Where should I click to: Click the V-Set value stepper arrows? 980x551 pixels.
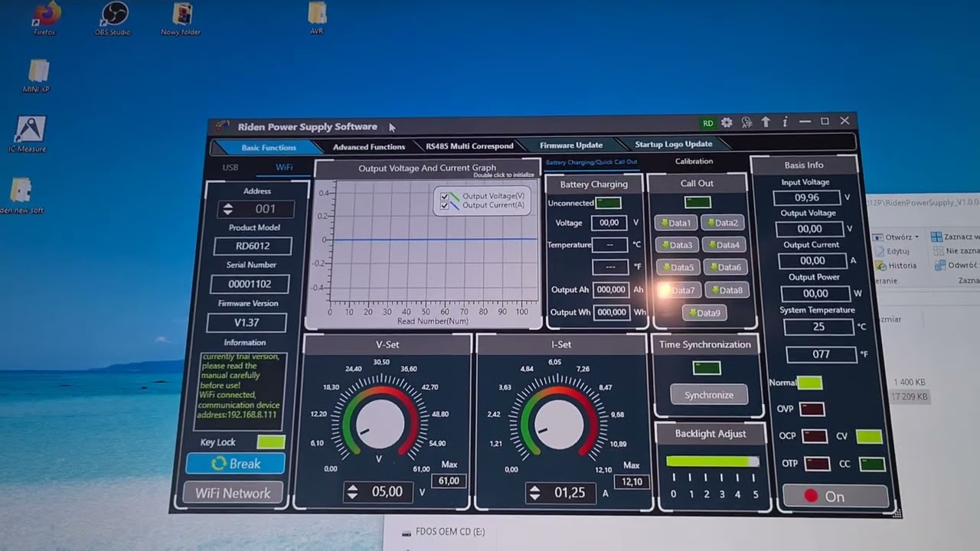coord(352,492)
